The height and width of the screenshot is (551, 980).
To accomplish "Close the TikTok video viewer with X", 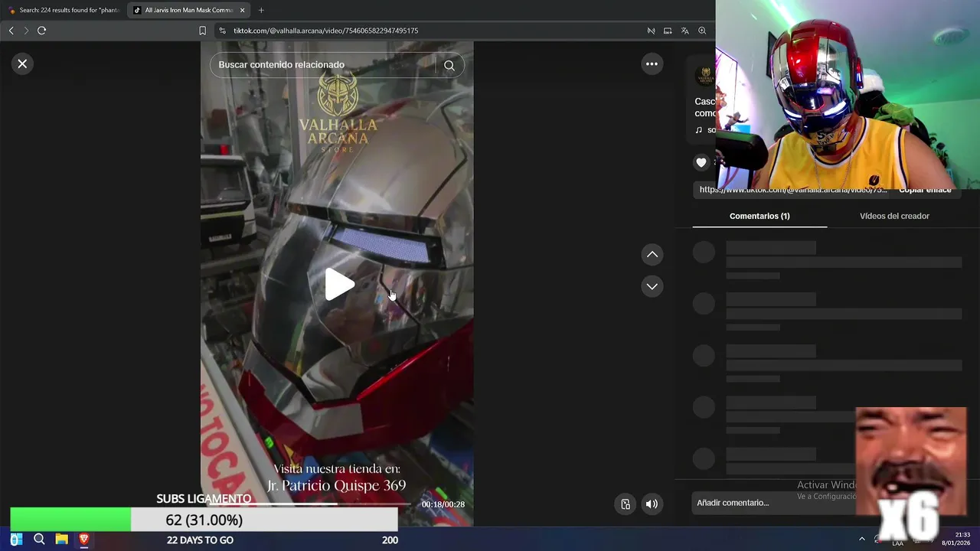I will [22, 64].
